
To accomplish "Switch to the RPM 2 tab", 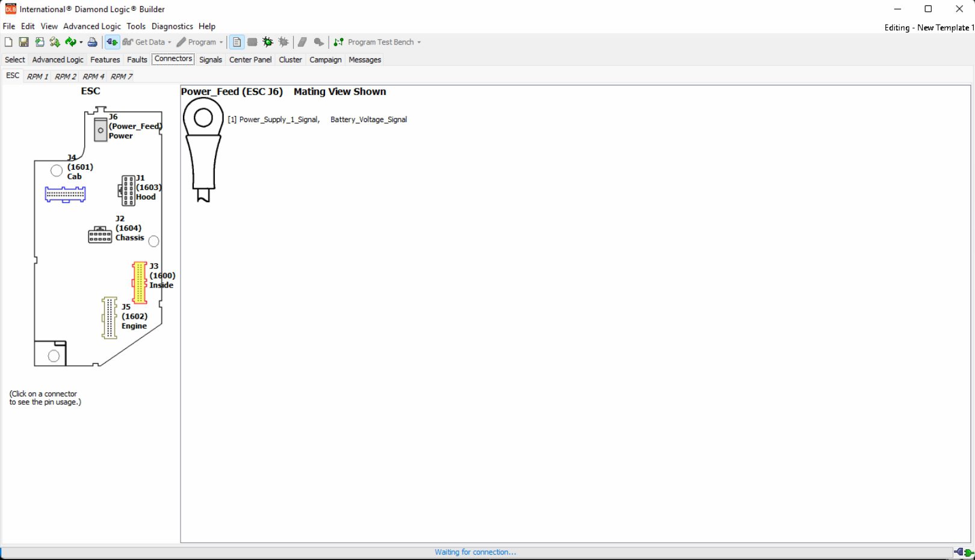I will coord(65,76).
